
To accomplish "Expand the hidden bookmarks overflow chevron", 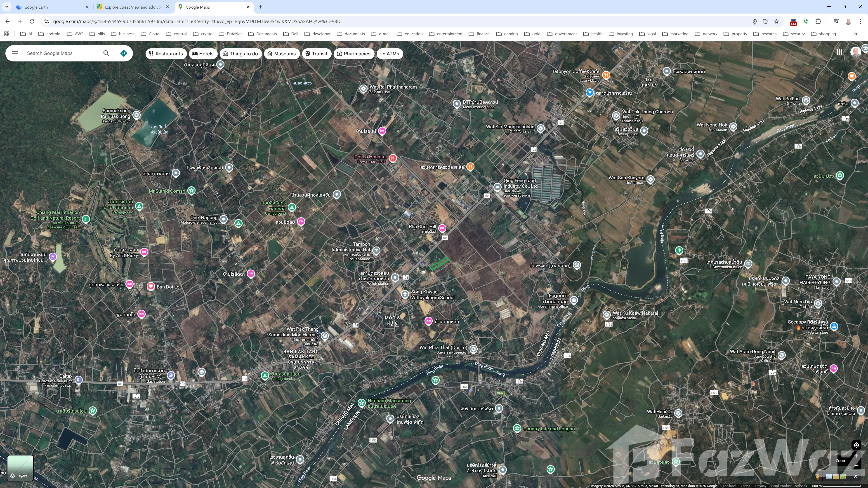I will pyautogui.click(x=856, y=34).
